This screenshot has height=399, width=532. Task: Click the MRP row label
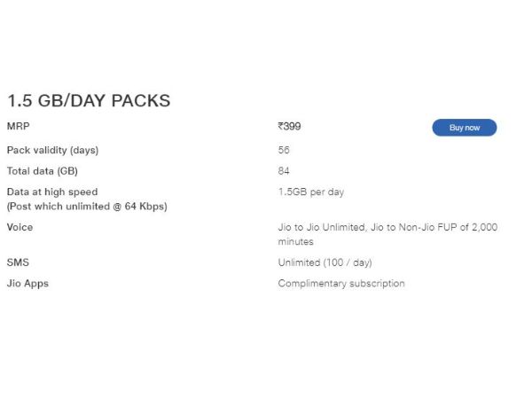[18, 127]
